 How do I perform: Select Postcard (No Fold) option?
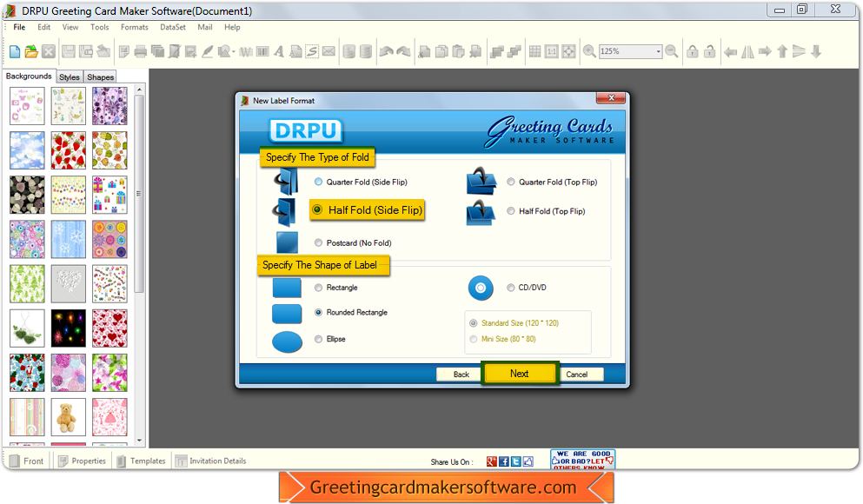353,242
